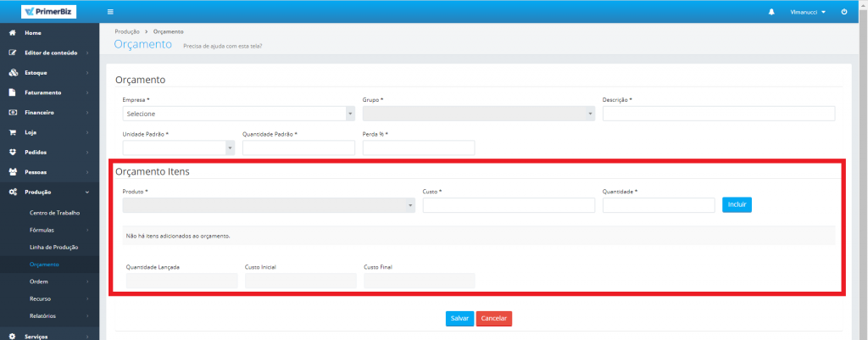Expand the Relatórios submenu chevron

pyautogui.click(x=87, y=316)
